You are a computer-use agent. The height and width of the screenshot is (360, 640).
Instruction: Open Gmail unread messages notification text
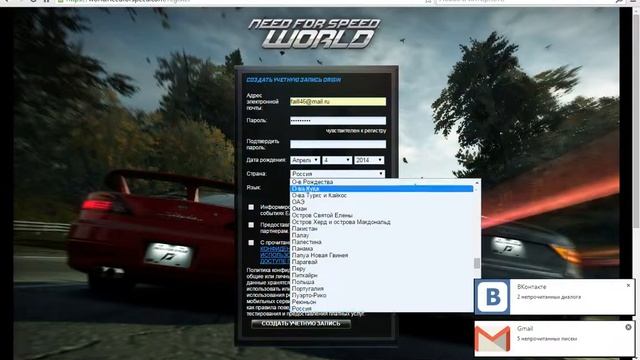coord(547,338)
